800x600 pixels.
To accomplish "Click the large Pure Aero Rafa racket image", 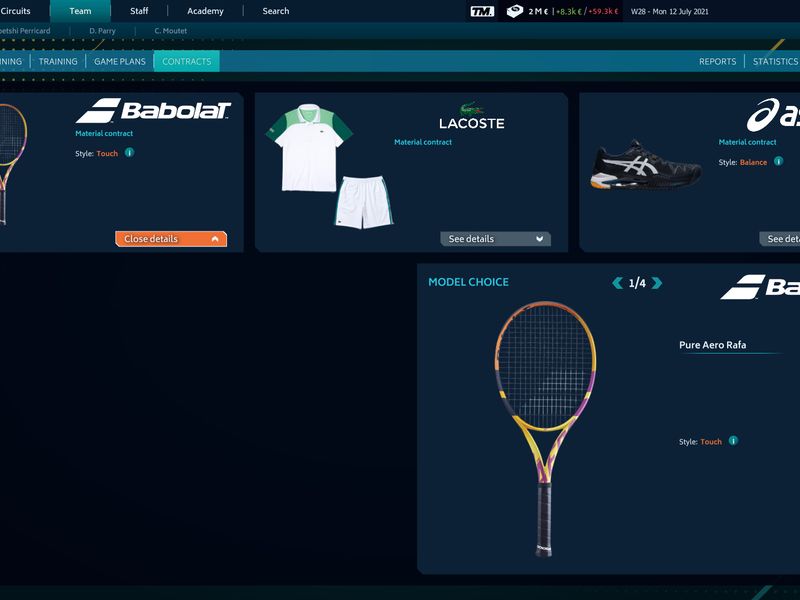I will 545,429.
